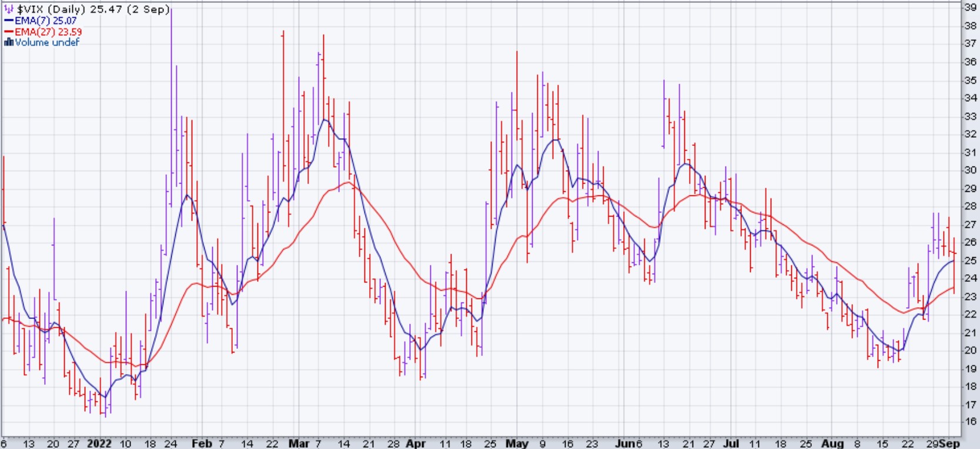This screenshot has width=980, height=449.
Task: Click the Feb month label on date axis
Action: (x=202, y=443)
